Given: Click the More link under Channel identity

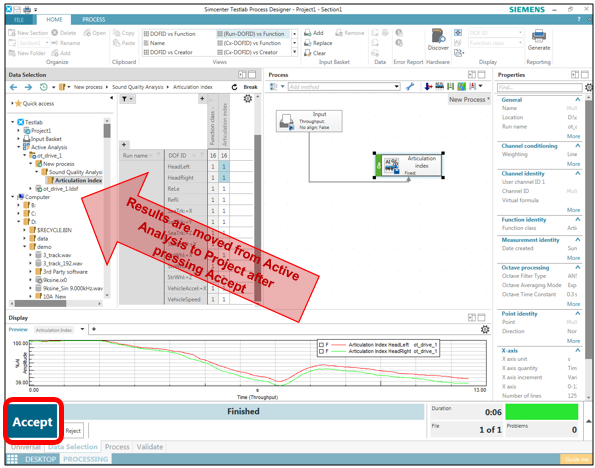Looking at the screenshot, I should (573, 210).
